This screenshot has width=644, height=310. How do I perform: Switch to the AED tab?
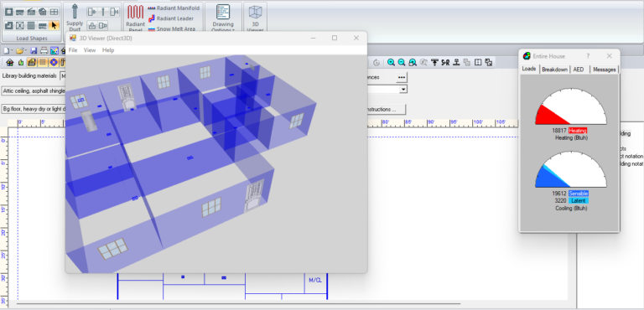pos(579,70)
